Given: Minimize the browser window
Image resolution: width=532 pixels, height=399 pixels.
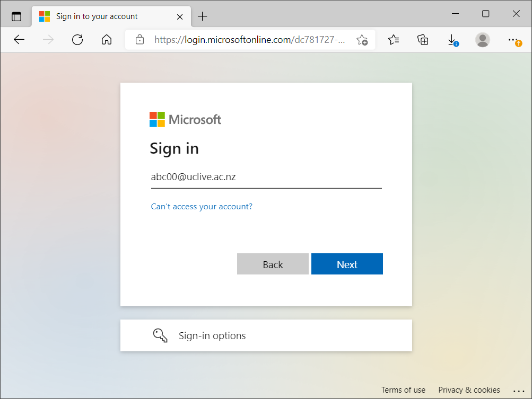Looking at the screenshot, I should click(x=455, y=14).
